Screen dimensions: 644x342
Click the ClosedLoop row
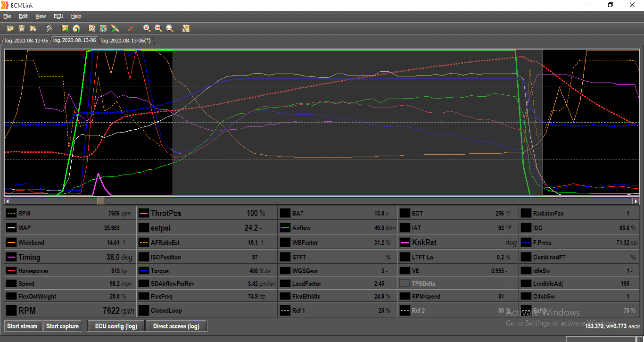[x=207, y=310]
